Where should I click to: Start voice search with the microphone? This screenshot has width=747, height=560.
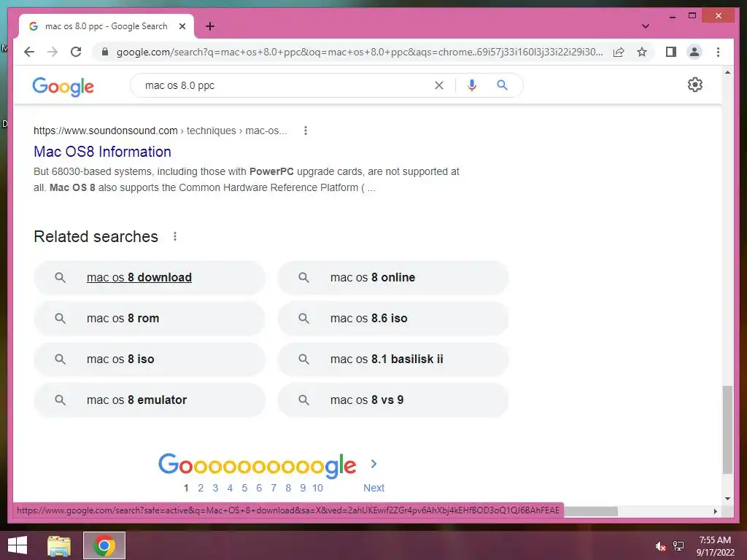(x=472, y=85)
